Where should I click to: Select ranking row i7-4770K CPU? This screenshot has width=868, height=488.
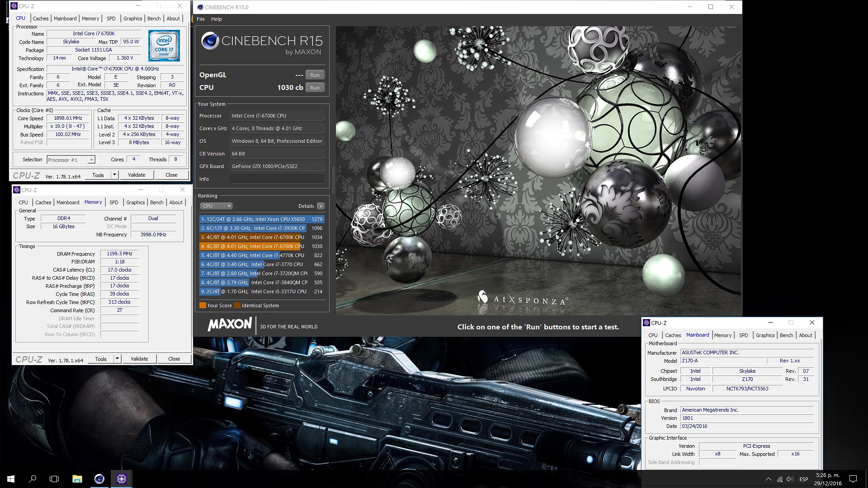(262, 255)
